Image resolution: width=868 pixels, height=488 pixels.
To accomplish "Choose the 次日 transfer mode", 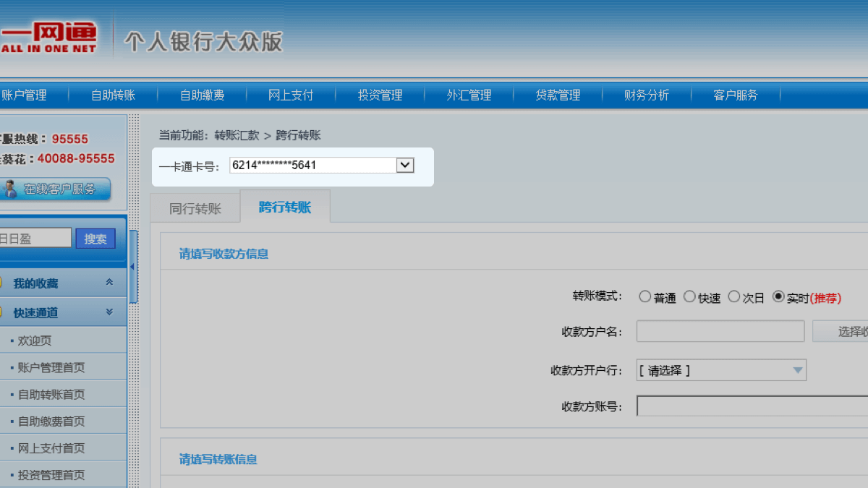I will click(734, 297).
